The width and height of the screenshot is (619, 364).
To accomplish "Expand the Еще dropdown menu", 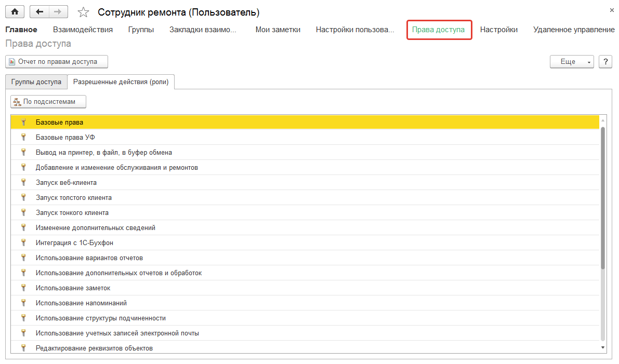I will [572, 61].
